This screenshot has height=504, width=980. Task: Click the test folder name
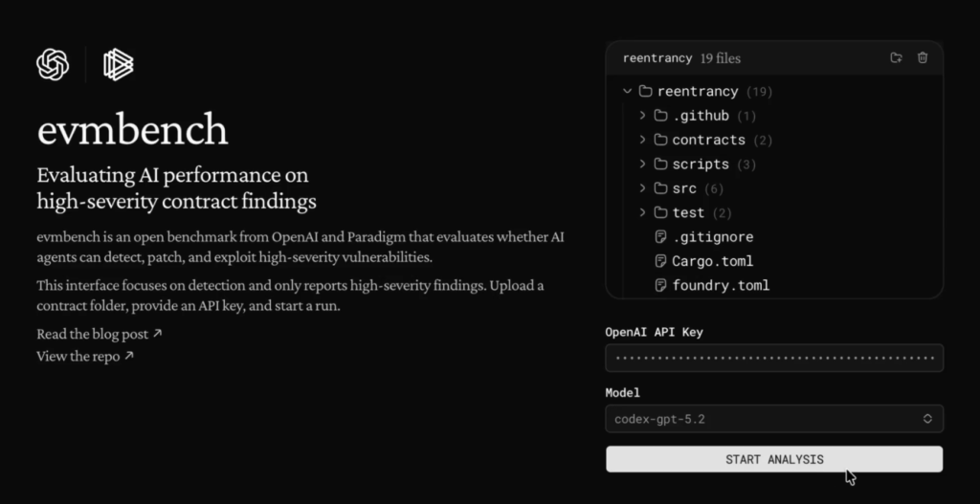tap(688, 213)
